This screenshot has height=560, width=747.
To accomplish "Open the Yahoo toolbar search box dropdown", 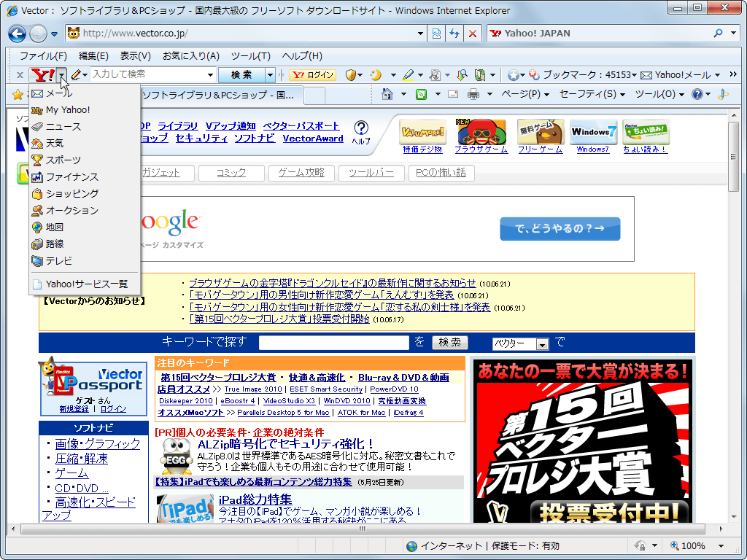I will [x=210, y=75].
